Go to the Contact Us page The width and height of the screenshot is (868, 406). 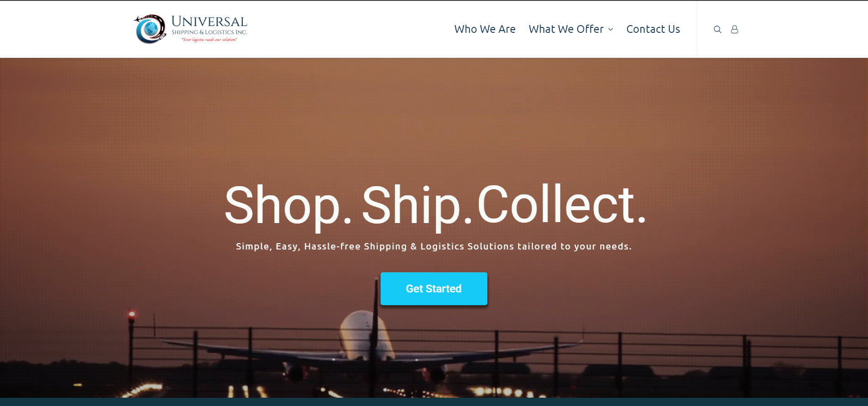pyautogui.click(x=653, y=29)
